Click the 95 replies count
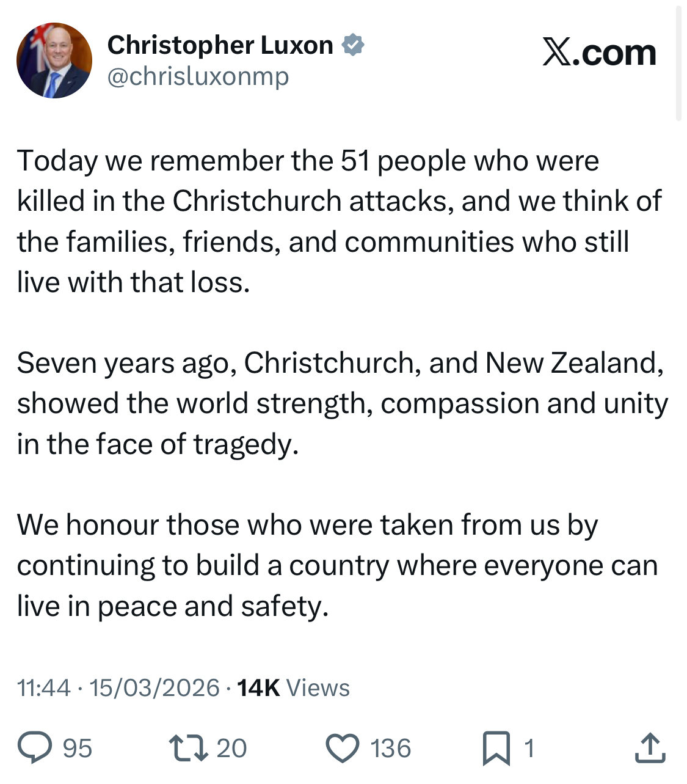The width and height of the screenshot is (687, 784). tap(78, 749)
